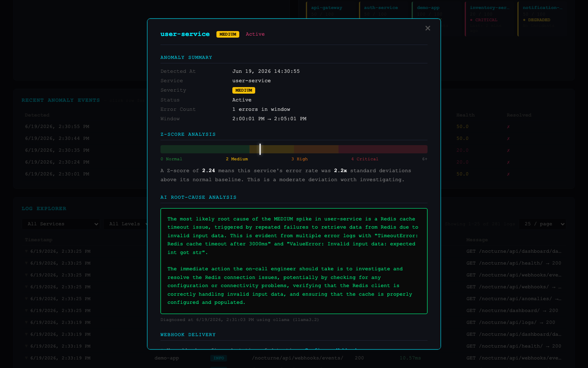This screenshot has height=368, width=588.
Task: Click the AI Root-Cause Analysis green text box
Action: click(294, 261)
